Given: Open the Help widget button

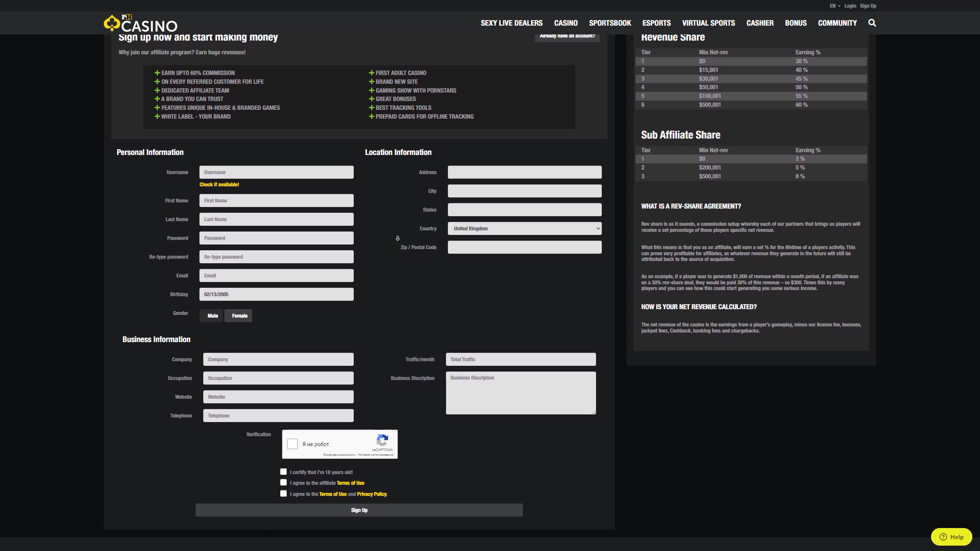Looking at the screenshot, I should click(x=951, y=537).
